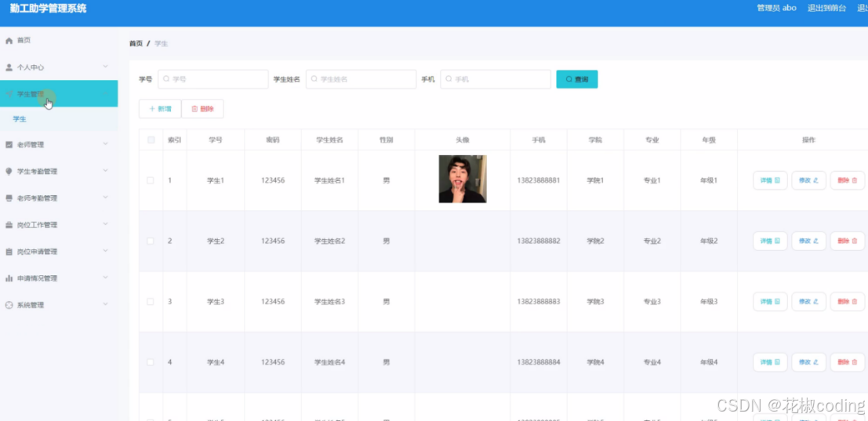Viewport: 868px width, 421px height.
Task: Click the 新增 add button
Action: pyautogui.click(x=160, y=109)
